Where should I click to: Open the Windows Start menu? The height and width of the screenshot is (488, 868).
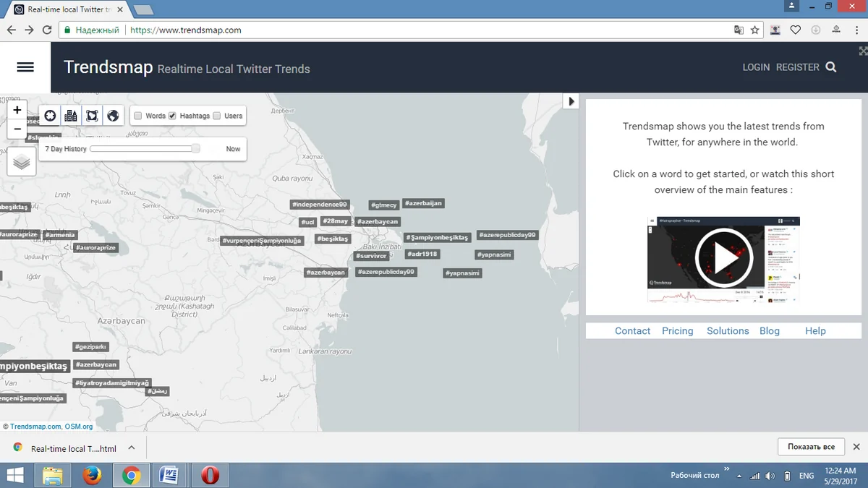[16, 475]
